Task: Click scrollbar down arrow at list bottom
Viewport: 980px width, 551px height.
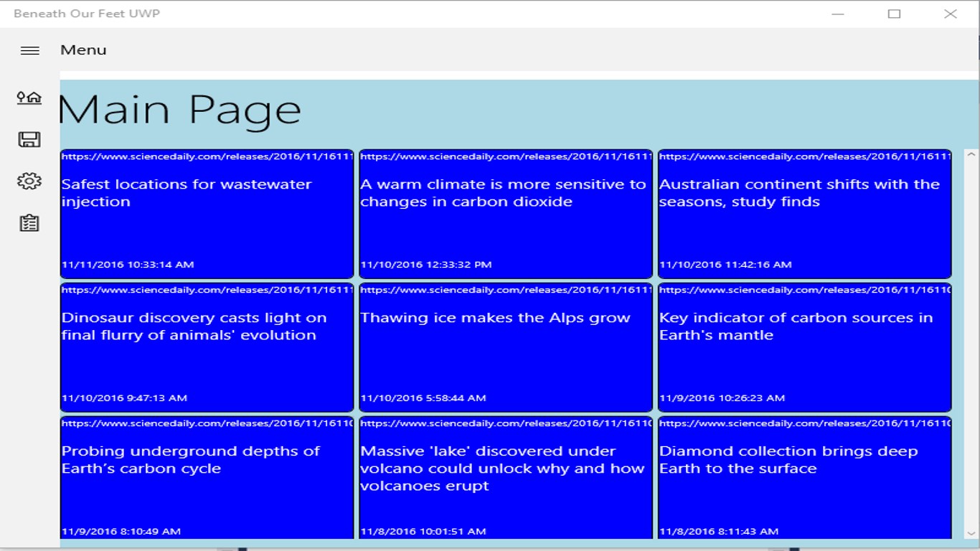Action: tap(972, 533)
